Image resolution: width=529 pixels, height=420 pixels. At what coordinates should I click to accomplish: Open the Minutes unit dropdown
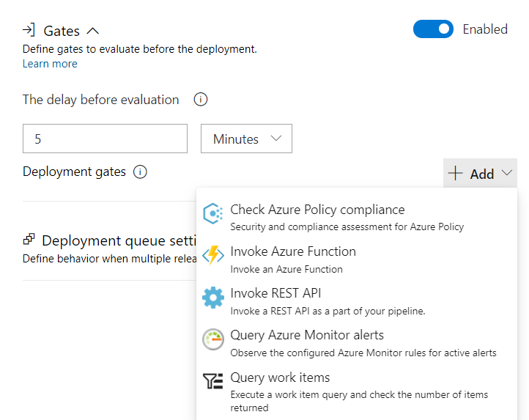(x=246, y=139)
